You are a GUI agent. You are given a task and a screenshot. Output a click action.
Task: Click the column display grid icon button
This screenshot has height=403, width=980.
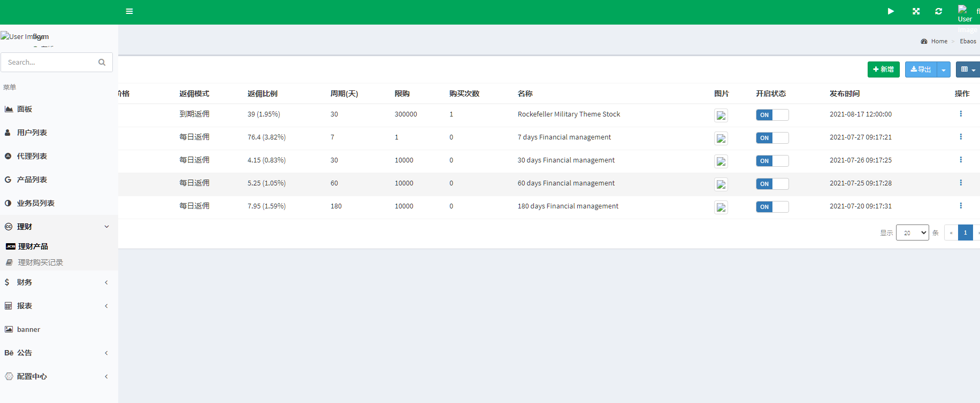click(967, 69)
